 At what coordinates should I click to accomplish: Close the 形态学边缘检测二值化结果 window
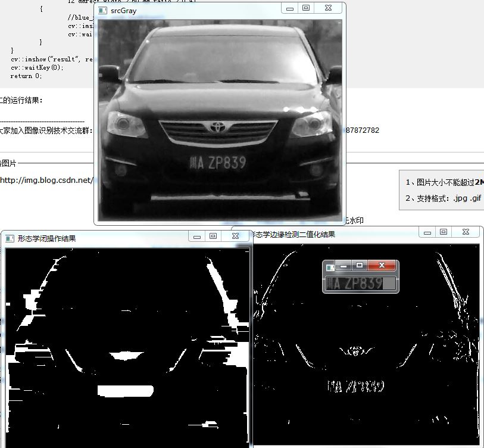[x=466, y=232]
